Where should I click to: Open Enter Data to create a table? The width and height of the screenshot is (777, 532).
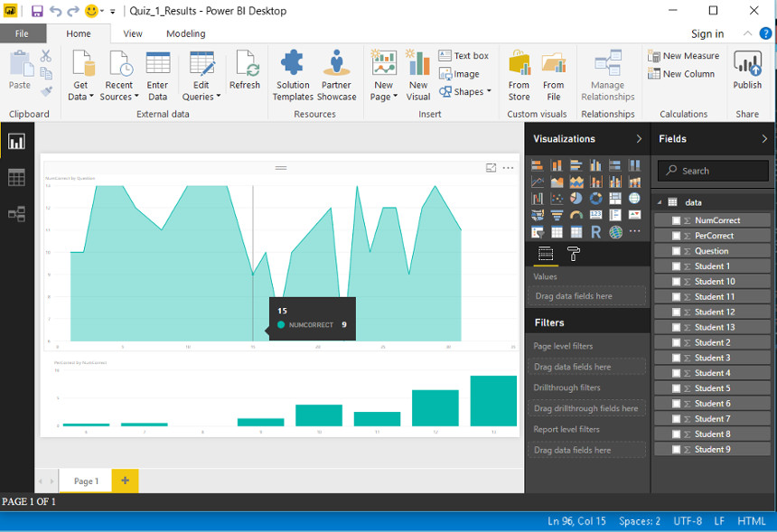pyautogui.click(x=157, y=76)
